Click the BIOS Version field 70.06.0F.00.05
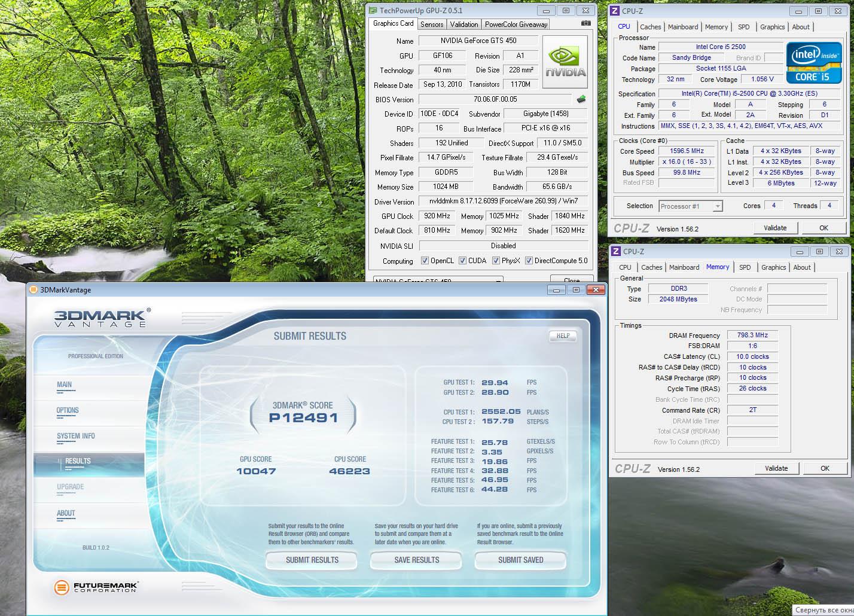The image size is (854, 616). (x=495, y=99)
